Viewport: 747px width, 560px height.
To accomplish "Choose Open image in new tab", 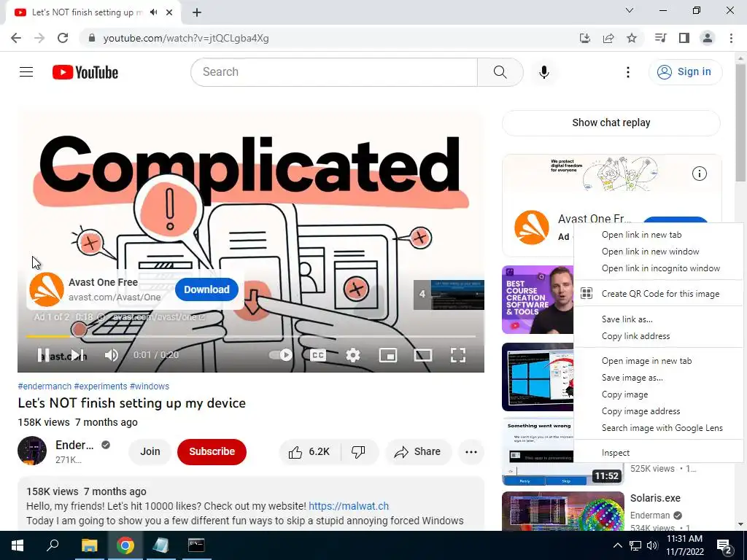I will [659, 361].
